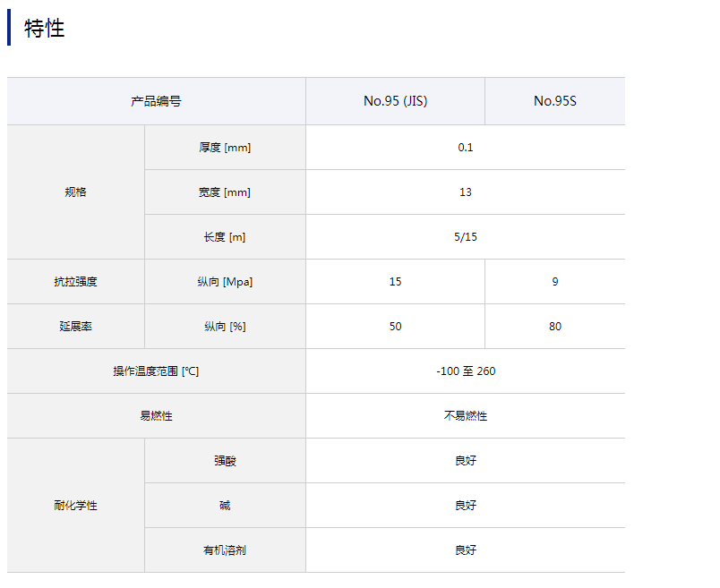Screen dimensions: 720x588
Task: Select the 规格 row group cell
Action: [x=76, y=192]
